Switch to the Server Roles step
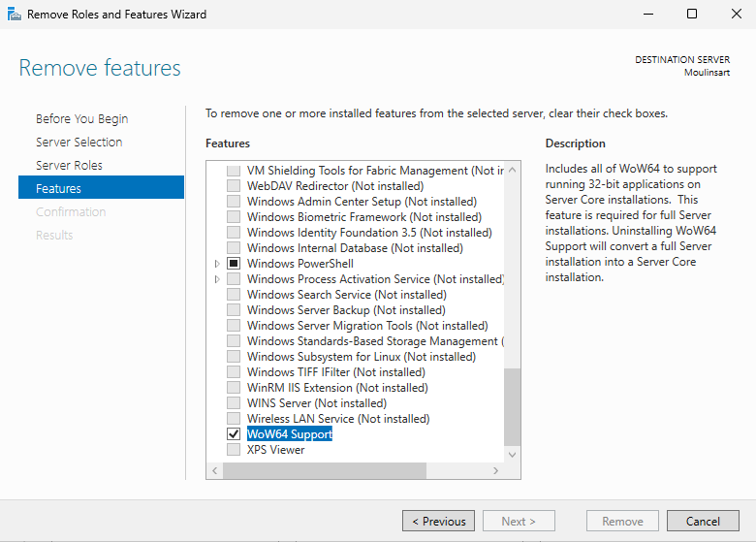This screenshot has width=756, height=542. (x=69, y=165)
